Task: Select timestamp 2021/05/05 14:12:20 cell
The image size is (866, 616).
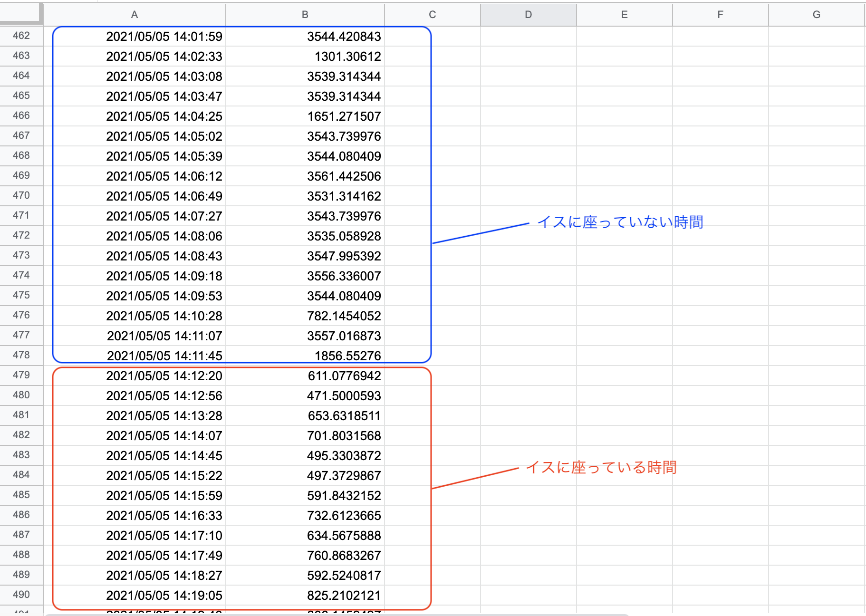Action: pyautogui.click(x=164, y=376)
